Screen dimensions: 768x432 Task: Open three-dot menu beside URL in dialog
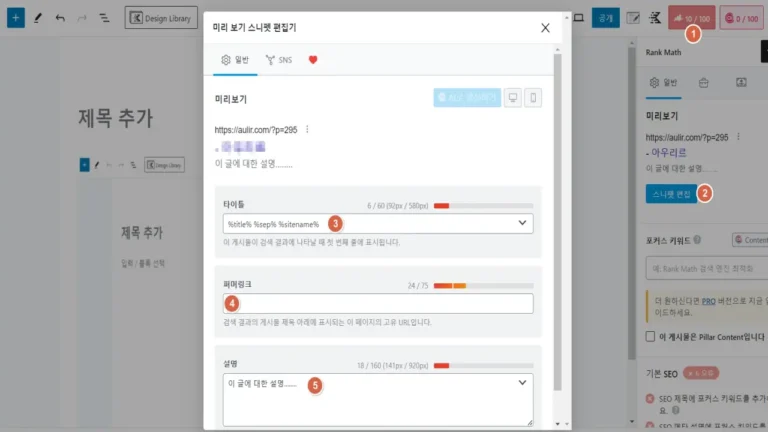(307, 129)
